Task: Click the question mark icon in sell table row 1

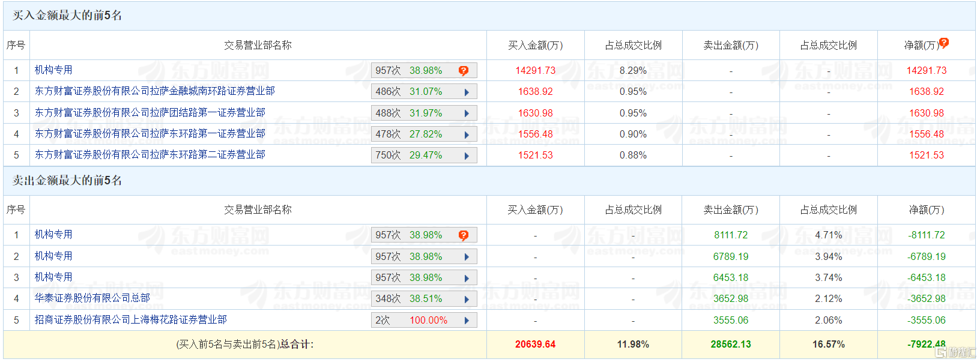Action: coord(463,235)
